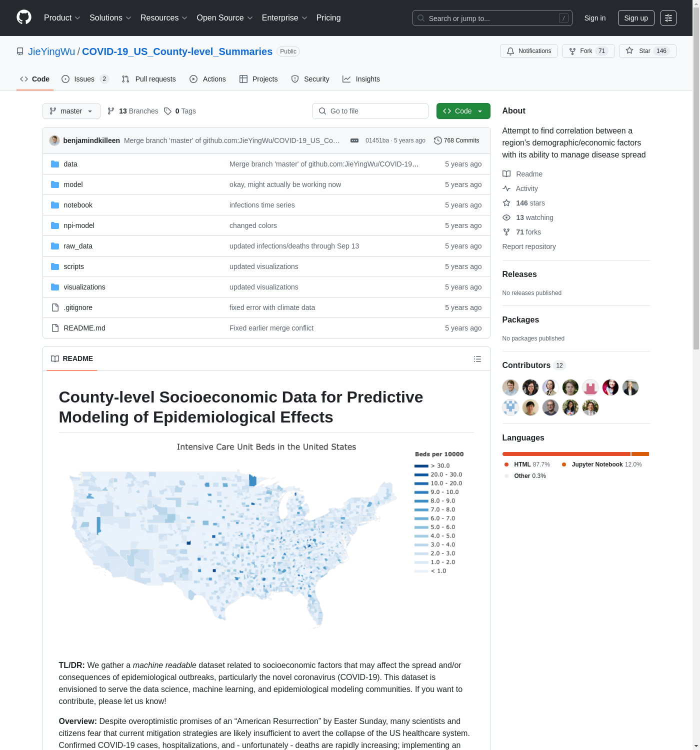Star this repository
Screen dimensions: 700x750
pyautogui.click(x=647, y=51)
